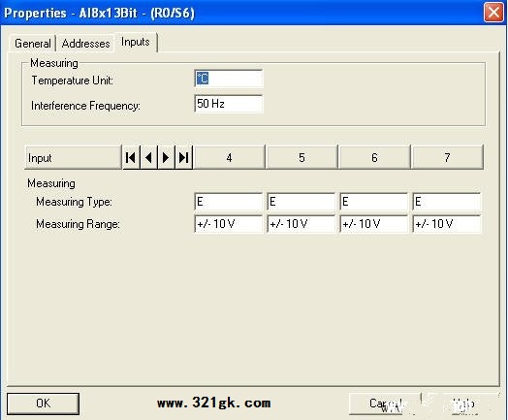
Task: Select the Inputs tab
Action: [x=136, y=42]
